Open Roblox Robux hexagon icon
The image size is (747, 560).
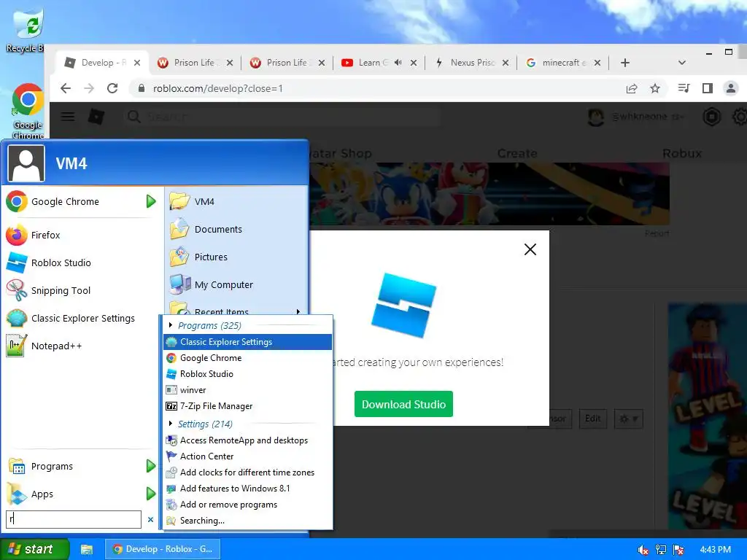[x=712, y=117]
